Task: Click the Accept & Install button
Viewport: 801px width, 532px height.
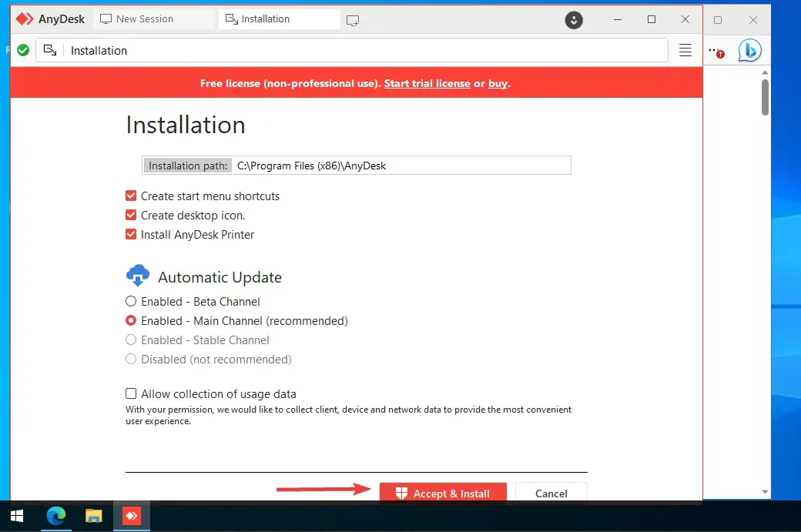Action: coord(443,493)
